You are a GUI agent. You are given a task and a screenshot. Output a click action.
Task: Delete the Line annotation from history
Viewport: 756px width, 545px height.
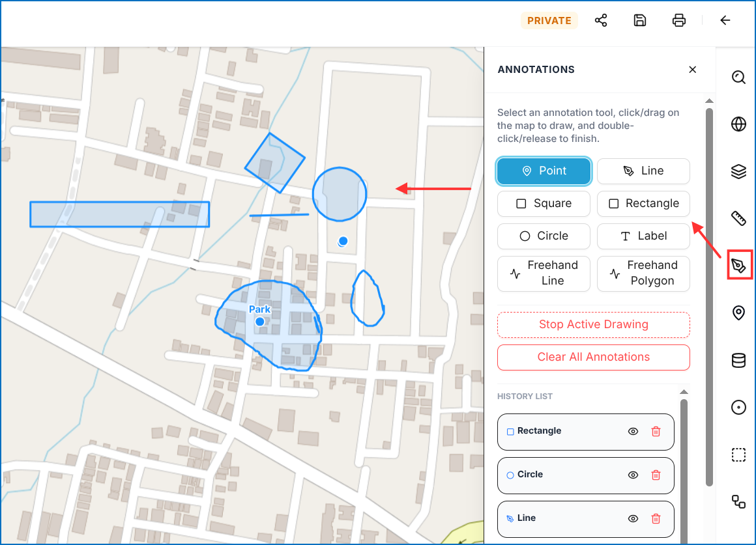(656, 519)
